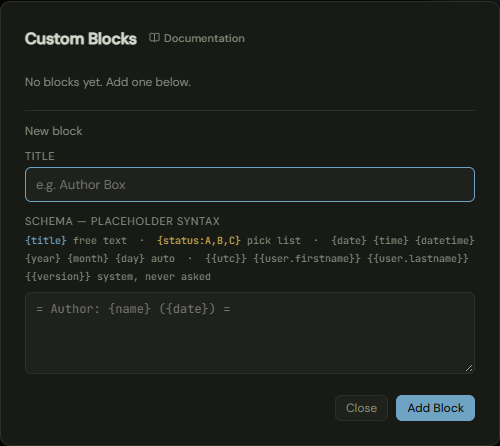Viewport: 500px width, 446px height.
Task: Click the Custom Blocks heading
Action: tap(81, 39)
